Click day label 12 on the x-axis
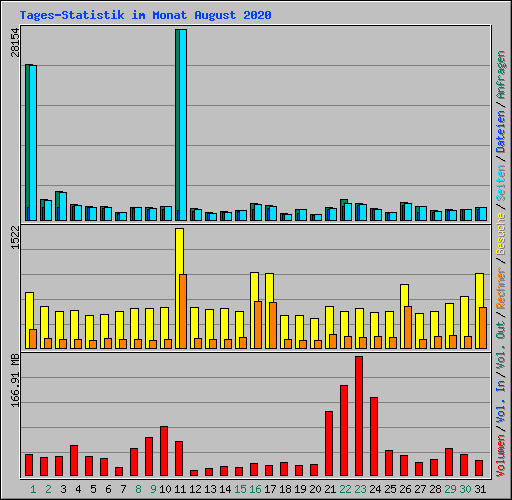The width and height of the screenshot is (512, 500). pyautogui.click(x=195, y=489)
